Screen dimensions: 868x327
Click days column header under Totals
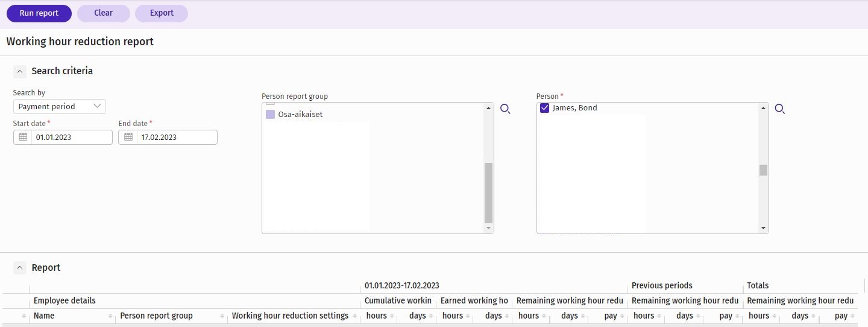[800, 316]
